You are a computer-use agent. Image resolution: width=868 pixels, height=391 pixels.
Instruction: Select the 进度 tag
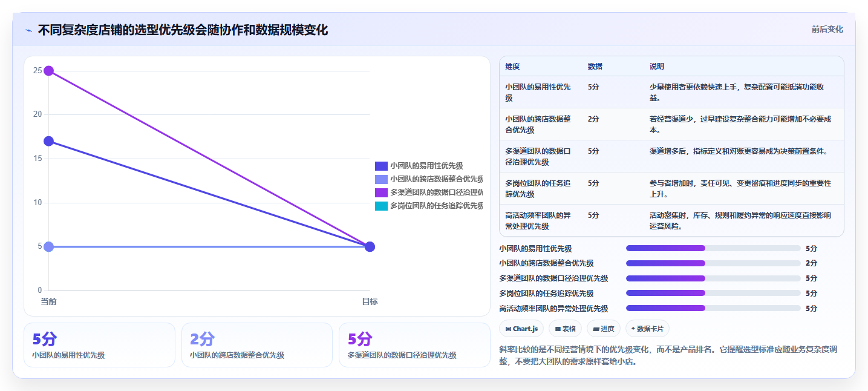(x=604, y=329)
